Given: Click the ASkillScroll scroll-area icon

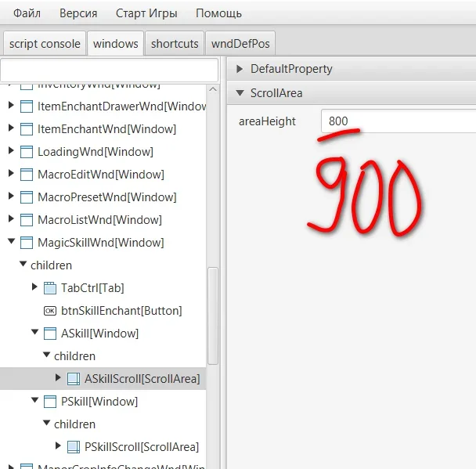Looking at the screenshot, I should click(x=73, y=379).
